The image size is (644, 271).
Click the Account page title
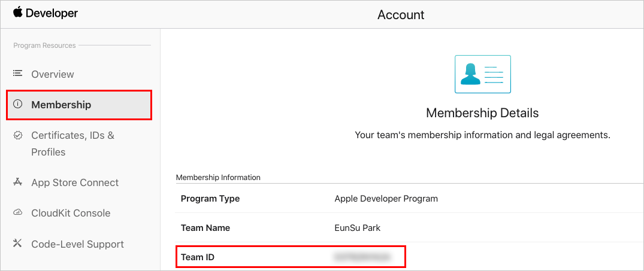point(401,15)
